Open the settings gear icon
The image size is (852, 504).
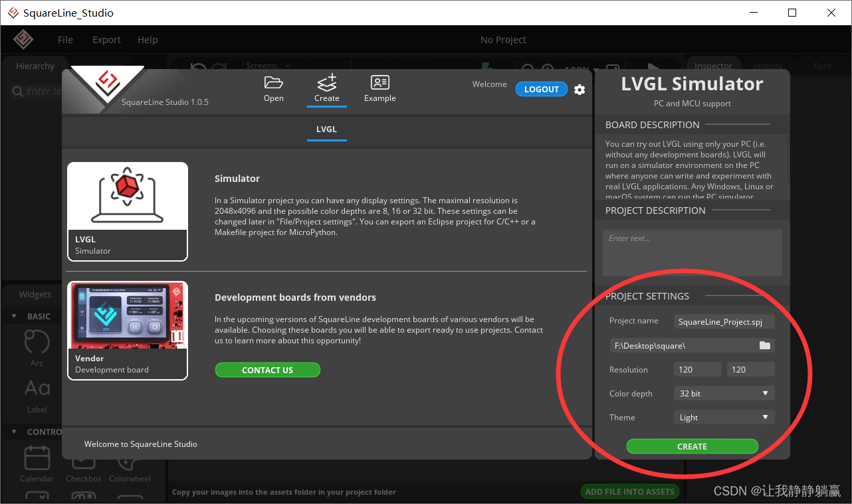tap(579, 90)
